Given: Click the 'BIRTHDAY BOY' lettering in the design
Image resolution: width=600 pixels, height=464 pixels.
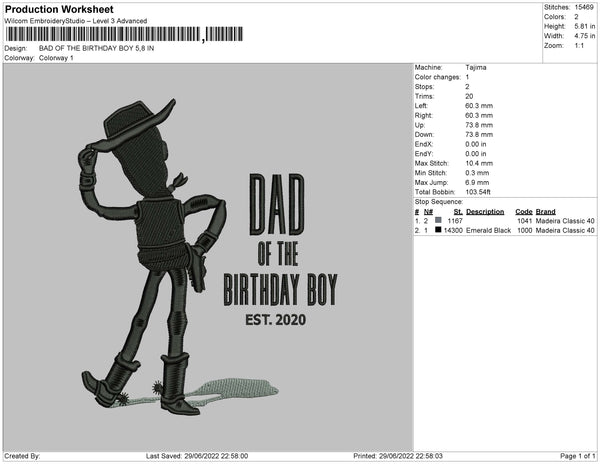Looking at the screenshot, I should pos(280,290).
